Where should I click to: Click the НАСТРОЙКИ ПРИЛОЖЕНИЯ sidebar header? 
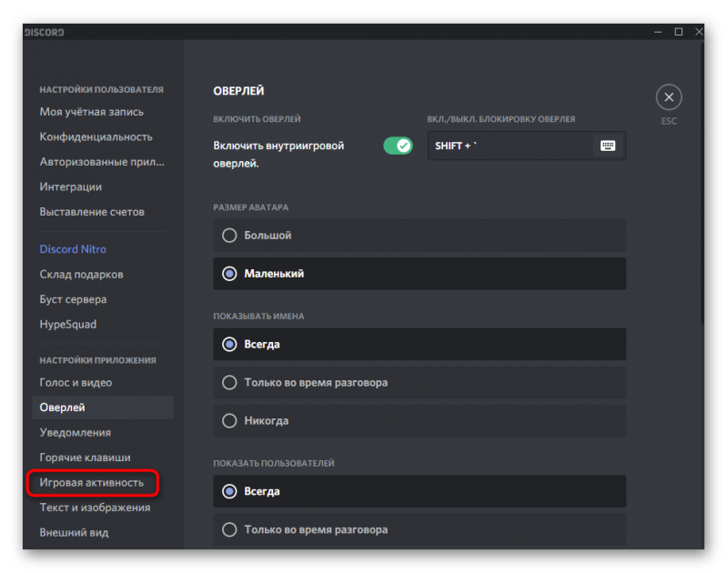pos(98,360)
